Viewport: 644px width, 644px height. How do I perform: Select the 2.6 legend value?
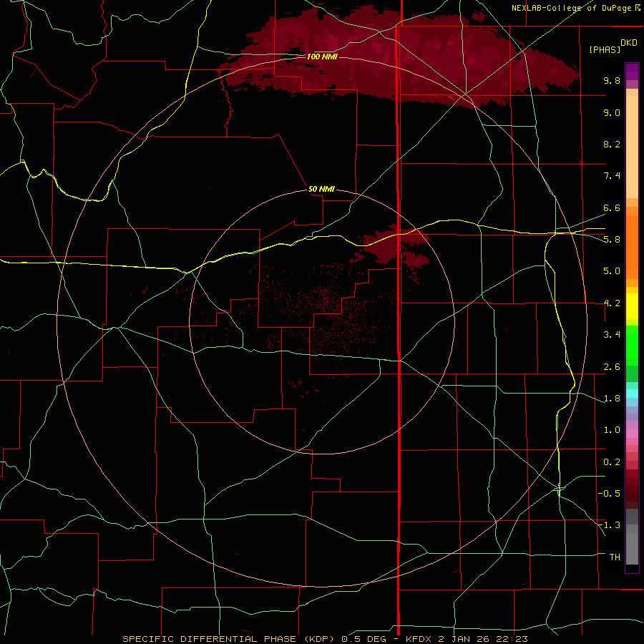[x=612, y=367]
